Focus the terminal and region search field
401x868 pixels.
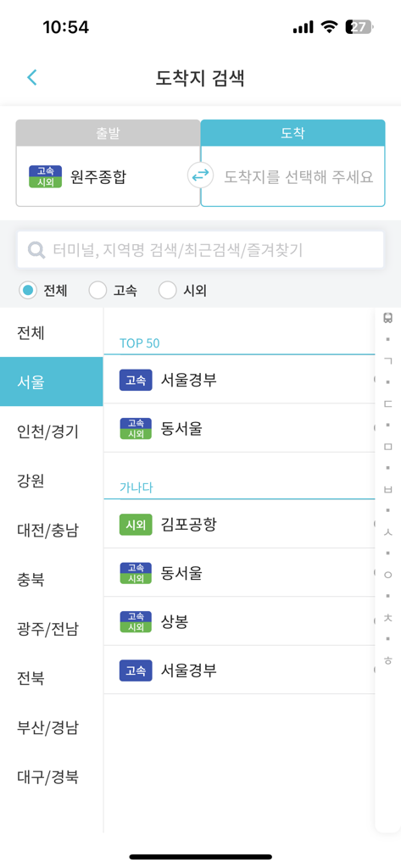point(200,250)
